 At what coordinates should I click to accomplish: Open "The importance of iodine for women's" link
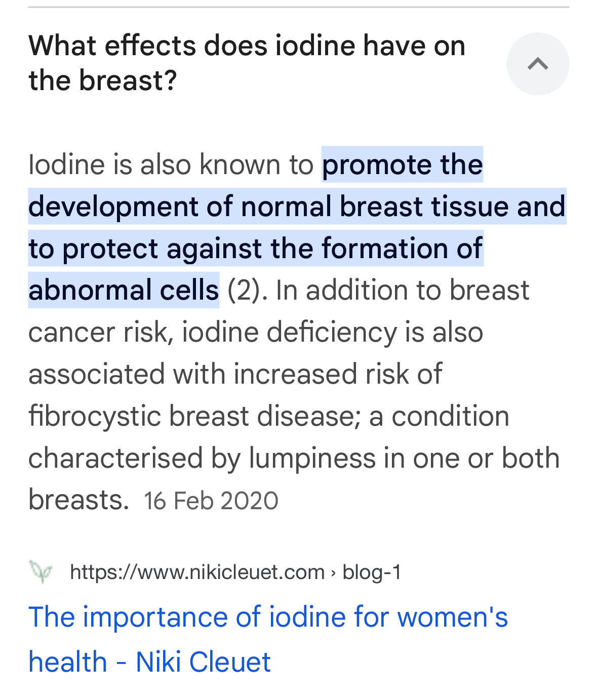[268, 617]
